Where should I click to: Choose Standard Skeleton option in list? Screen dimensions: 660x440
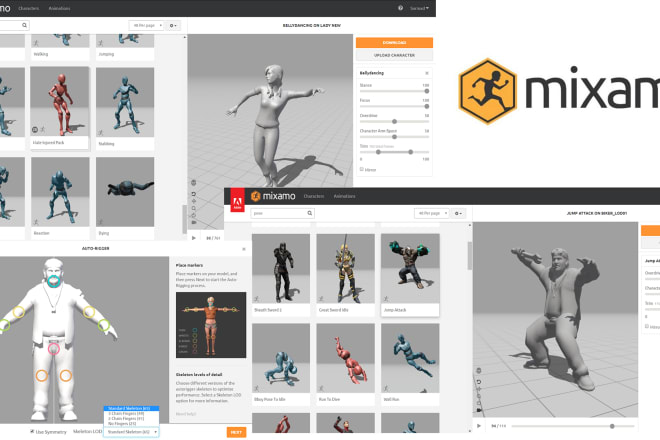pos(131,408)
